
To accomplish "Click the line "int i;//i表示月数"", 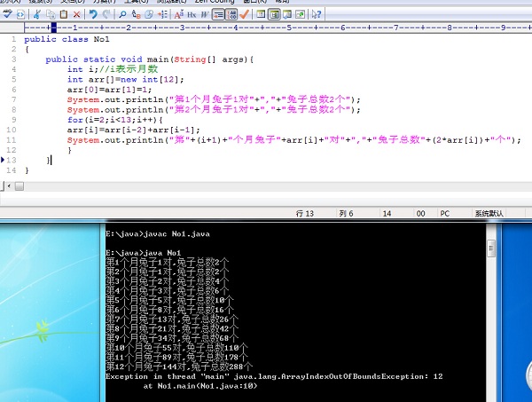I will click(113, 69).
